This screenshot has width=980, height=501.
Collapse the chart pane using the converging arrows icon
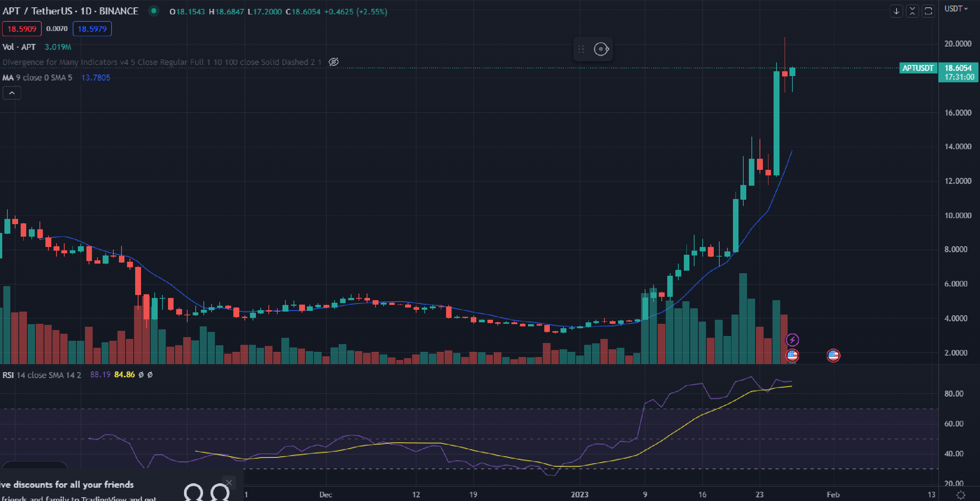pos(912,11)
